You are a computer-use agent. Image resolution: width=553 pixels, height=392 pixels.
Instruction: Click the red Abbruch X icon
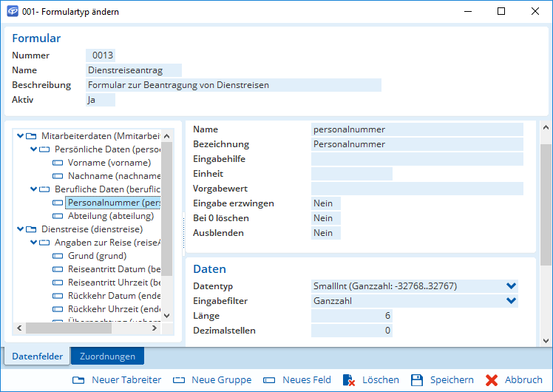coord(492,380)
